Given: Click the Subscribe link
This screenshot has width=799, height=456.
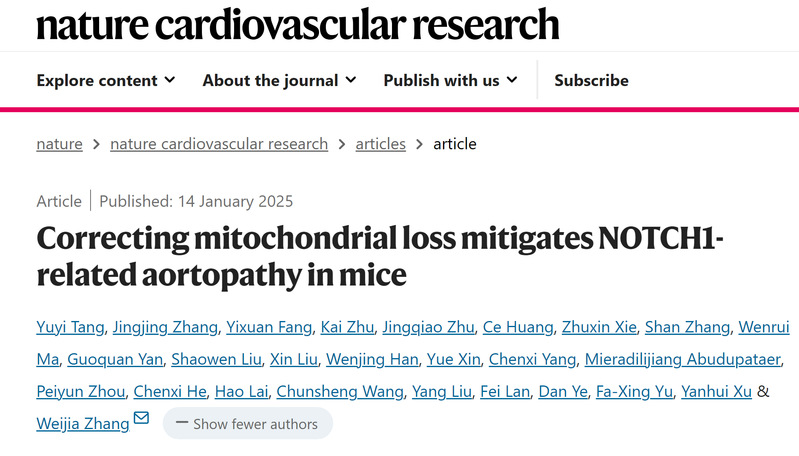Looking at the screenshot, I should click(591, 80).
